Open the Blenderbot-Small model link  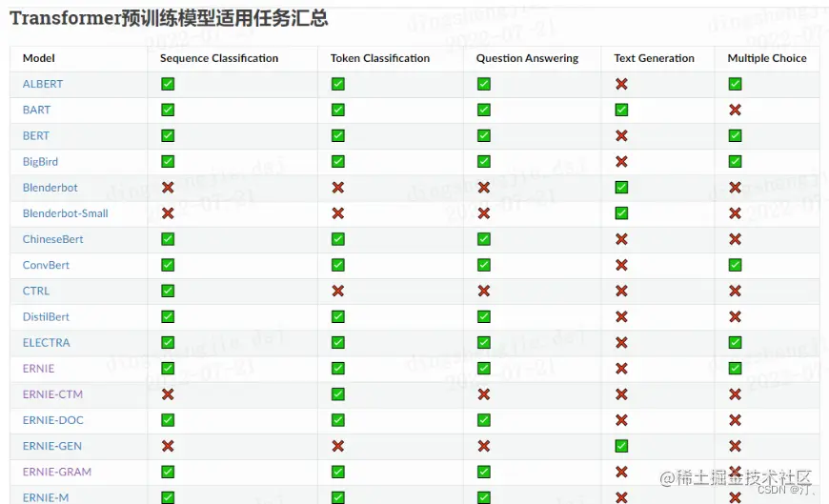[66, 213]
